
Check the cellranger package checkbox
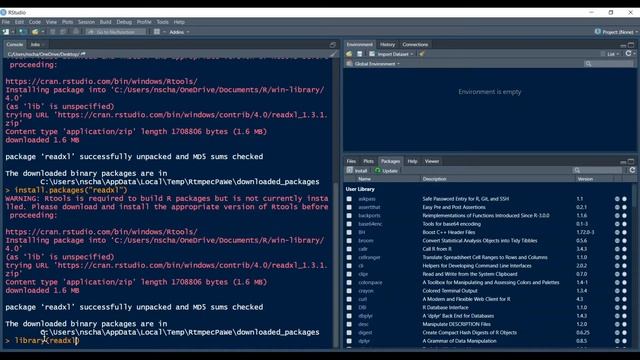coord(349,258)
